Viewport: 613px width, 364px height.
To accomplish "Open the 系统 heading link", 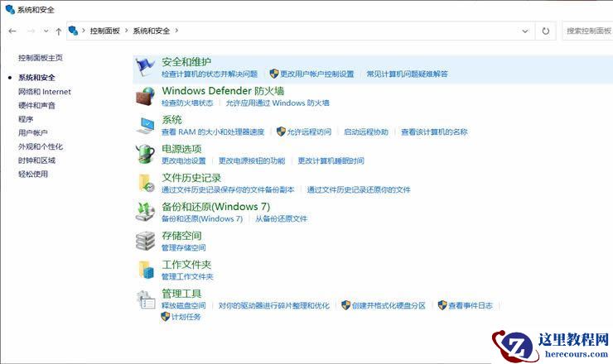I will [x=171, y=120].
